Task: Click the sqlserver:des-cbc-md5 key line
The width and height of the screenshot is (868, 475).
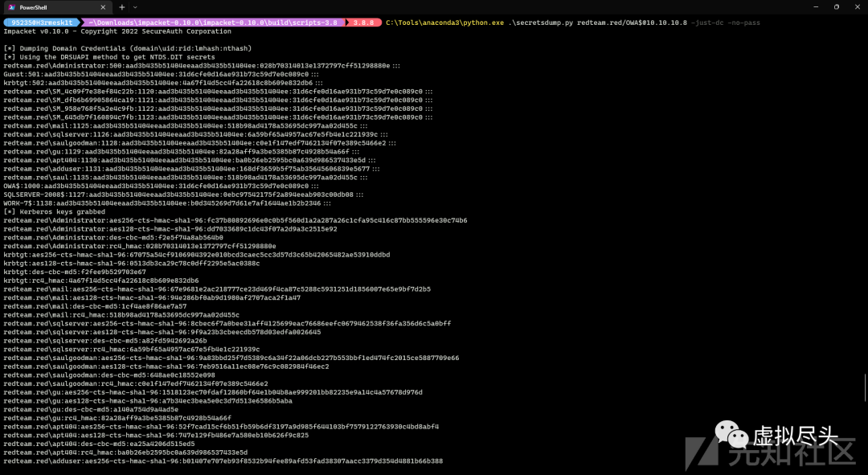Action: (104, 341)
